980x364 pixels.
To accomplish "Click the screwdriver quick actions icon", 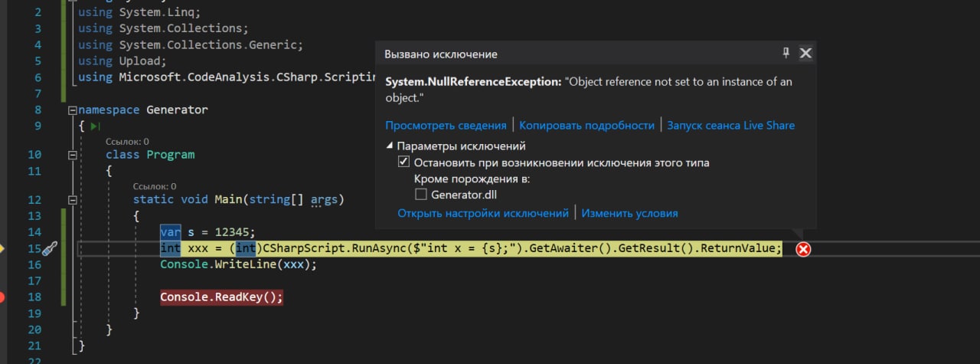I will click(x=48, y=248).
